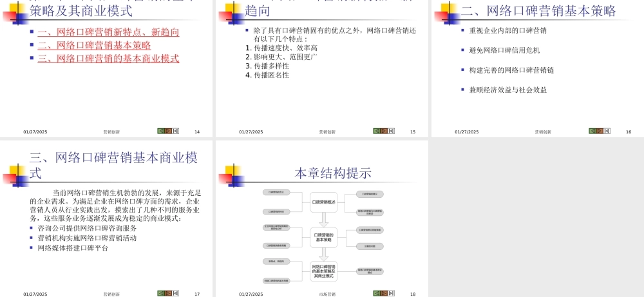Open the link 一、网络口碑营销新特点、新趋向

108,32
